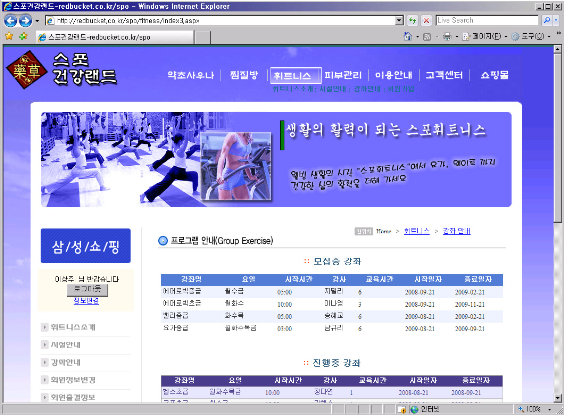Screen dimensions: 564x415
Task: Open 휘트니스소개 in the left sidebar
Action: point(73,327)
